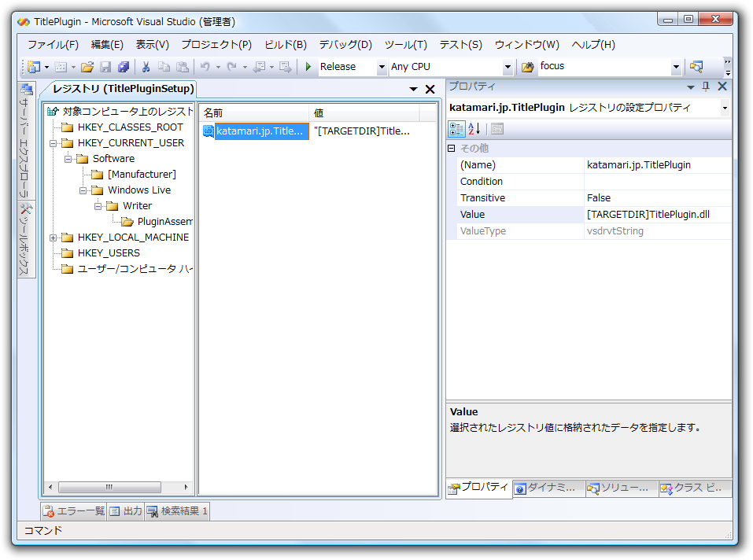Click the Undo arrow icon
753x560 pixels.
(205, 67)
